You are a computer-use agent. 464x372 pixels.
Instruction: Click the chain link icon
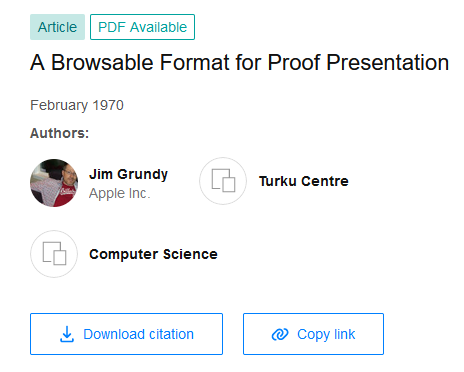click(280, 334)
